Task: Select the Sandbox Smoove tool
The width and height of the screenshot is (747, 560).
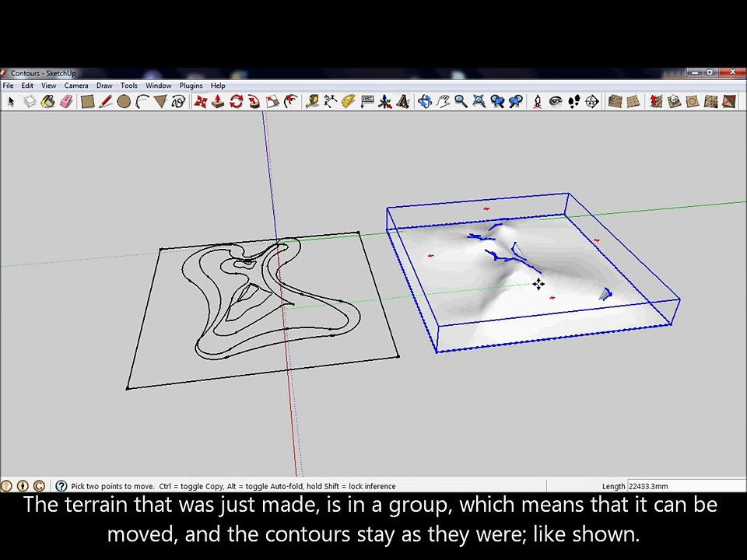Action: point(656,101)
